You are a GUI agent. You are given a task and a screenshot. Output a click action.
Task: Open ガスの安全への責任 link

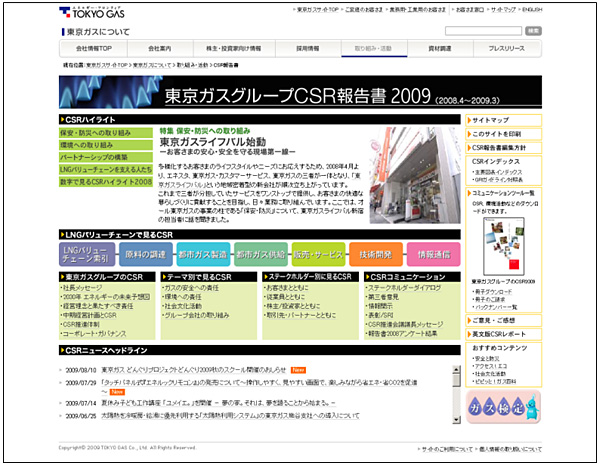(x=191, y=288)
